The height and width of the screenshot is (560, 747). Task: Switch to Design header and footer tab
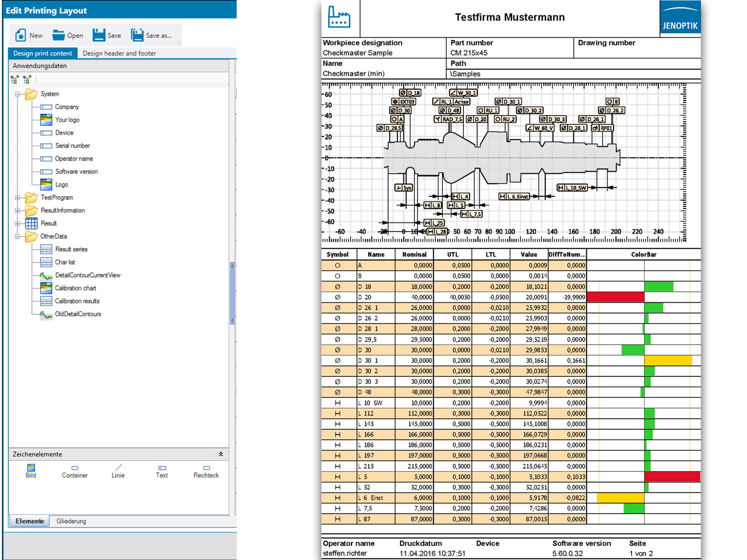coord(119,53)
